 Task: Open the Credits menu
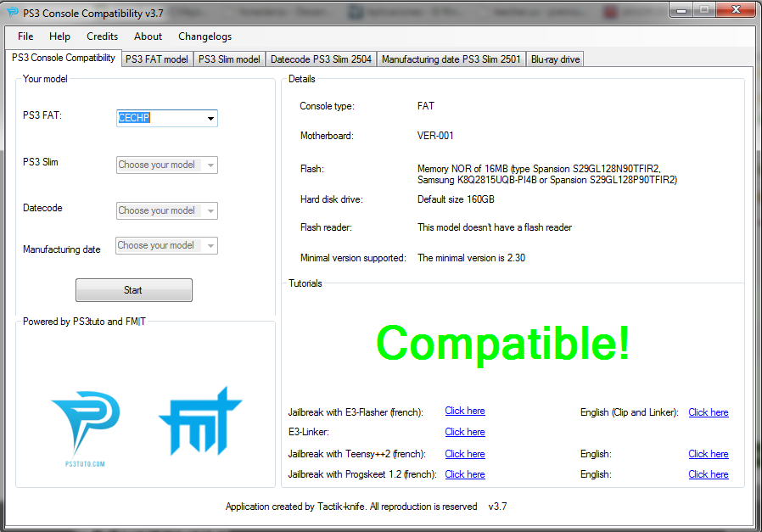click(x=102, y=36)
